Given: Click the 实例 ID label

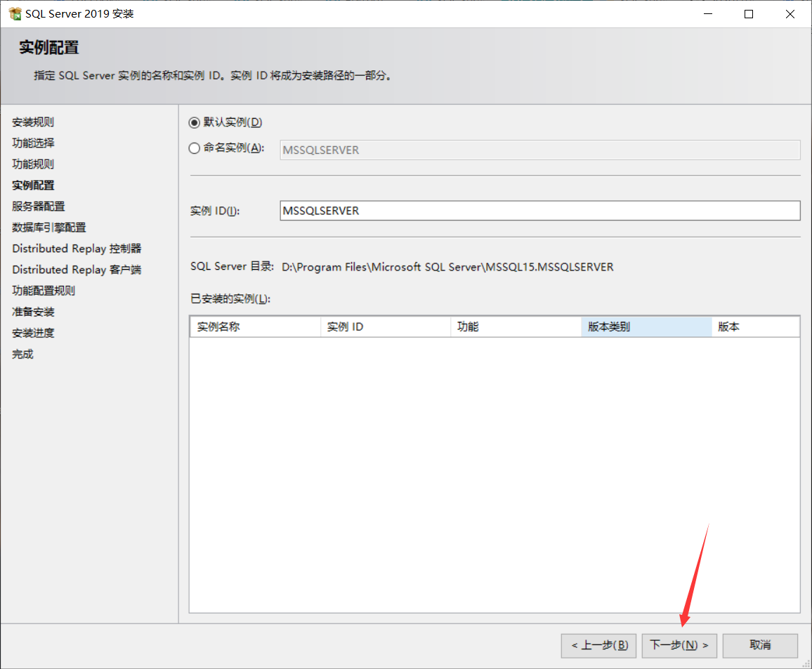Looking at the screenshot, I should pos(215,211).
